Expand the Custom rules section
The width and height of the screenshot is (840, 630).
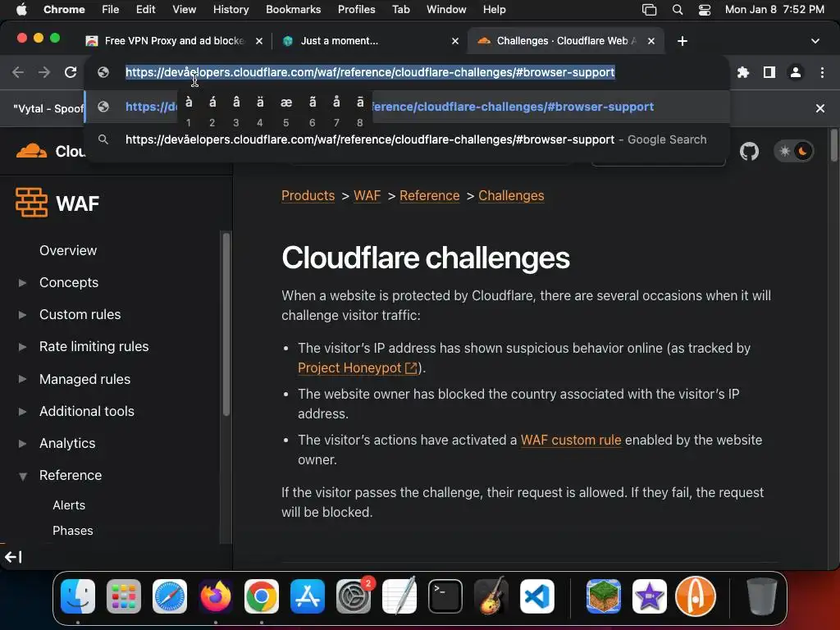click(x=22, y=314)
